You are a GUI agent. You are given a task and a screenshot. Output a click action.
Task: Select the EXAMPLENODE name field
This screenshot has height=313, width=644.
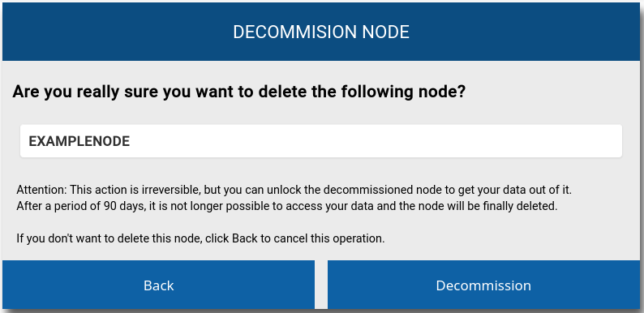click(x=320, y=141)
